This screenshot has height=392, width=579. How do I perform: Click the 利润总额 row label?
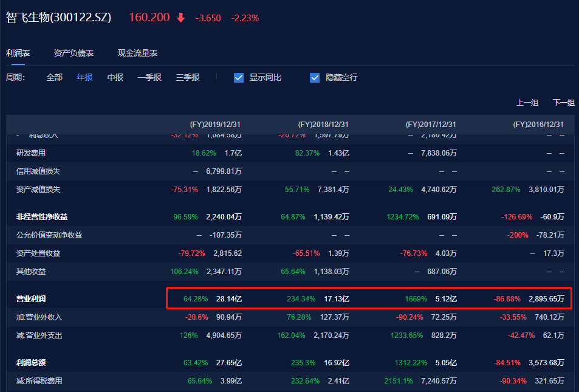click(30, 363)
